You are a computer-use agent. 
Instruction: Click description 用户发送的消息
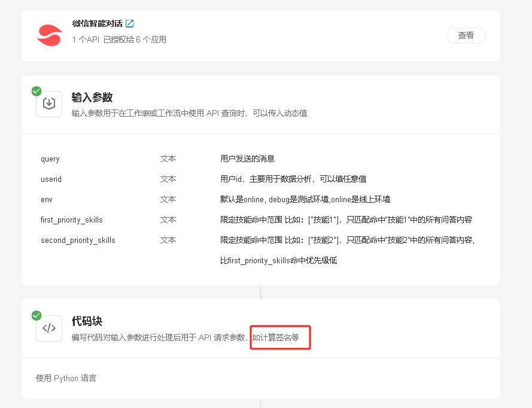tap(247, 159)
